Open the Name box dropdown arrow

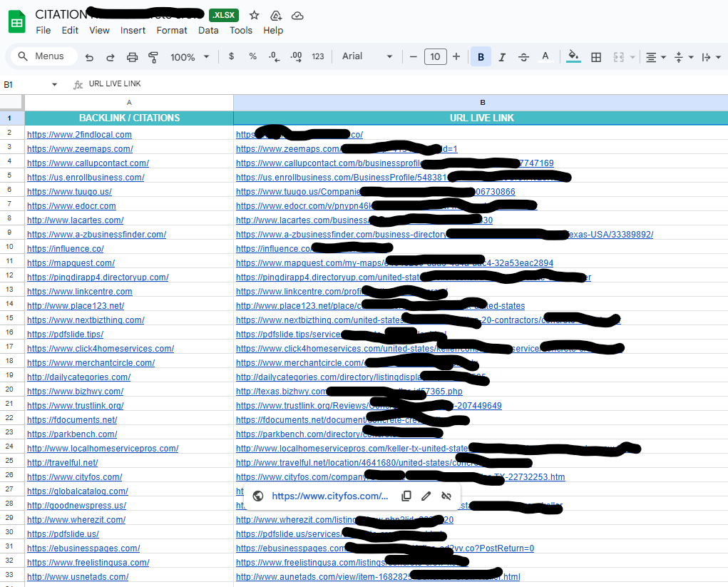tap(54, 85)
